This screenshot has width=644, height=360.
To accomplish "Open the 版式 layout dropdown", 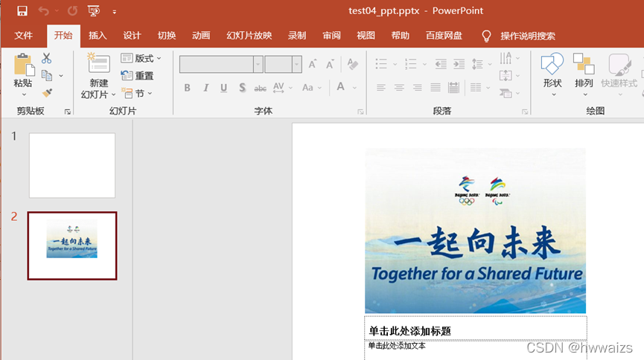I will [x=141, y=58].
